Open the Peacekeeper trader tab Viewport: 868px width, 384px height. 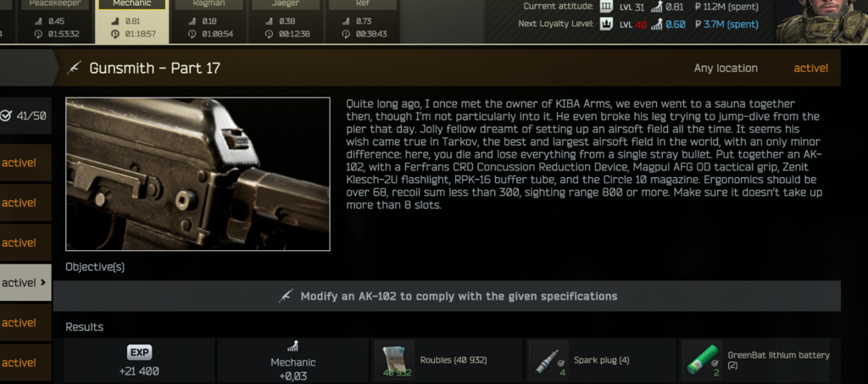click(55, 21)
